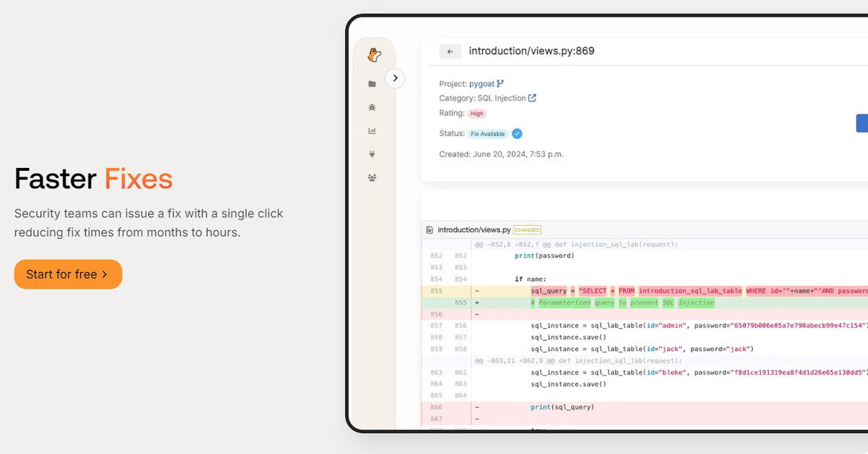Open the bug icon in the sidebar
This screenshot has height=454, width=868.
(372, 107)
